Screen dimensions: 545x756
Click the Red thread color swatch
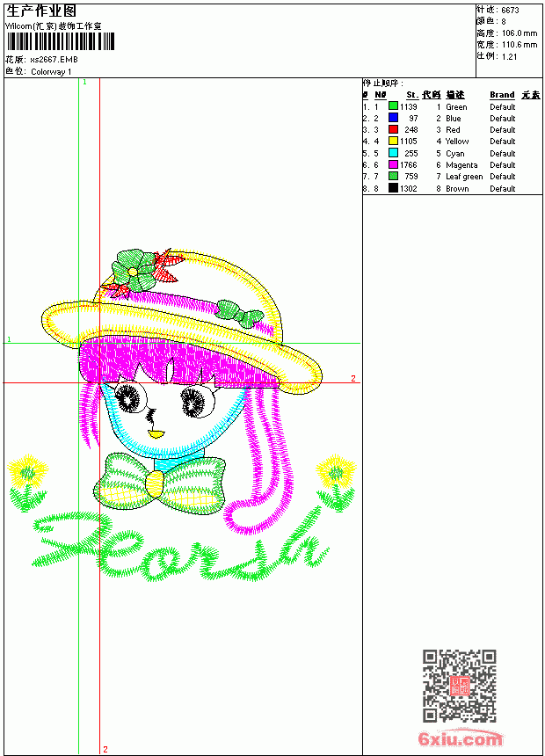(x=393, y=129)
